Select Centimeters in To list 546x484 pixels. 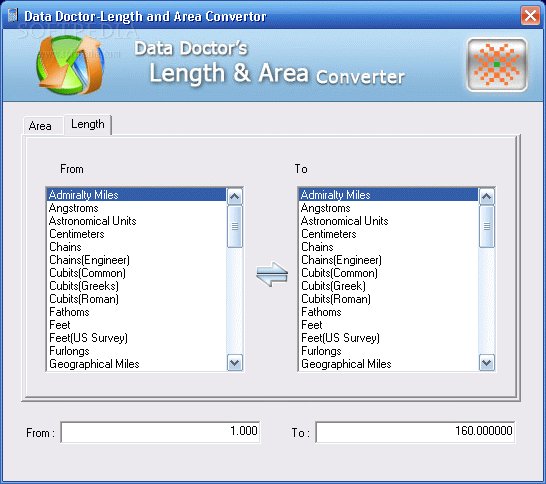[x=389, y=234]
